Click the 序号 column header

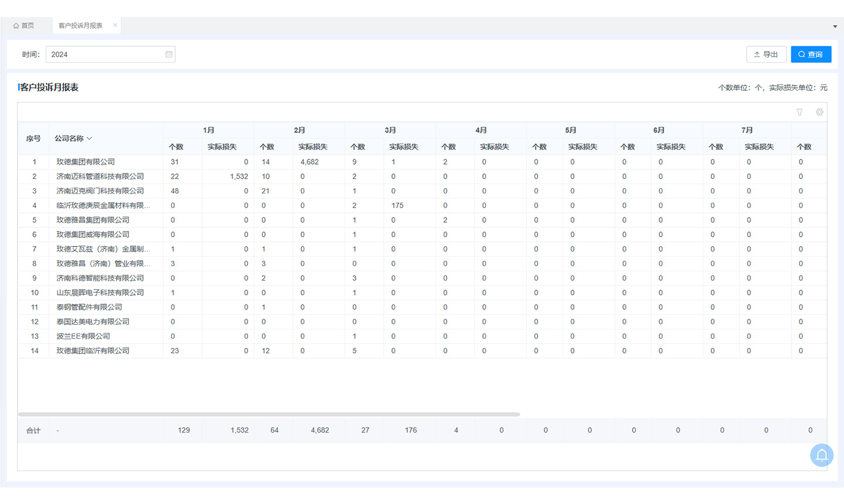coord(33,139)
